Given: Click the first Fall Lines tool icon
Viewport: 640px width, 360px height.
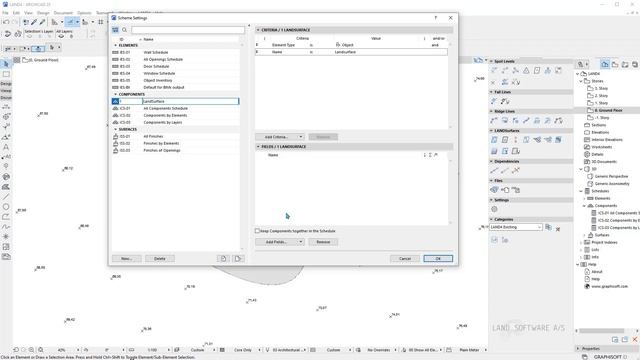Looking at the screenshot, I should click(494, 101).
